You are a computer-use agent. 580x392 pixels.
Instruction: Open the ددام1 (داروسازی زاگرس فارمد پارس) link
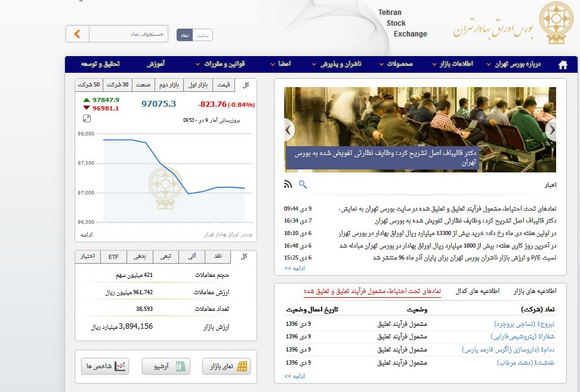click(508, 350)
